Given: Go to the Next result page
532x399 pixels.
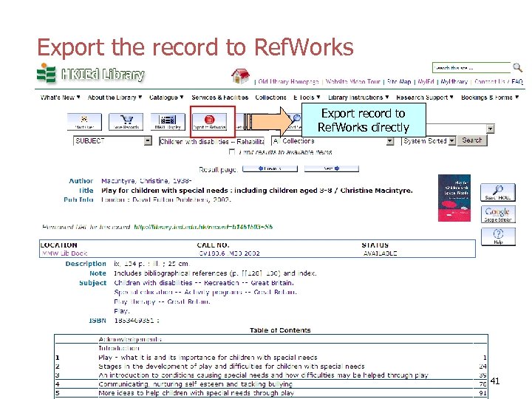Looking at the screenshot, I should (x=332, y=168).
